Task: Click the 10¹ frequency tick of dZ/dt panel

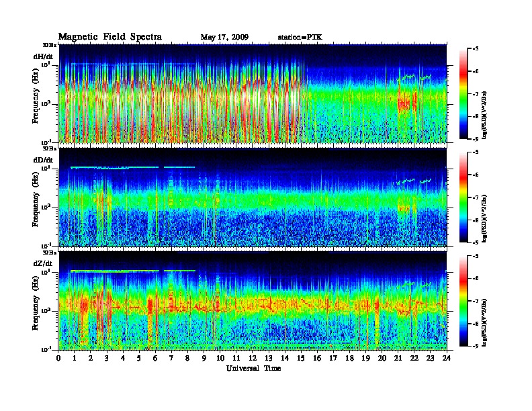Action: (x=46, y=272)
